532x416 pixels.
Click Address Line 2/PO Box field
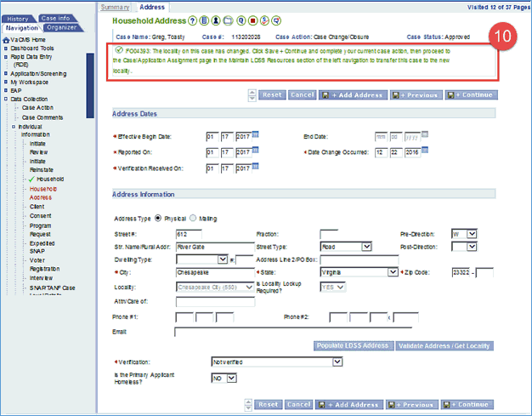359,259
